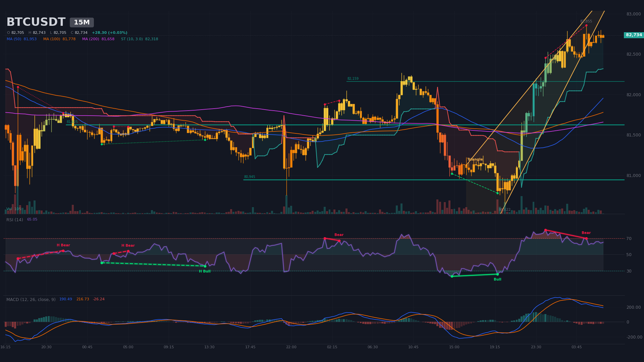Screen dimensions: 644x362
Task: Click the 81,500 price axis label
Action: tap(634, 135)
